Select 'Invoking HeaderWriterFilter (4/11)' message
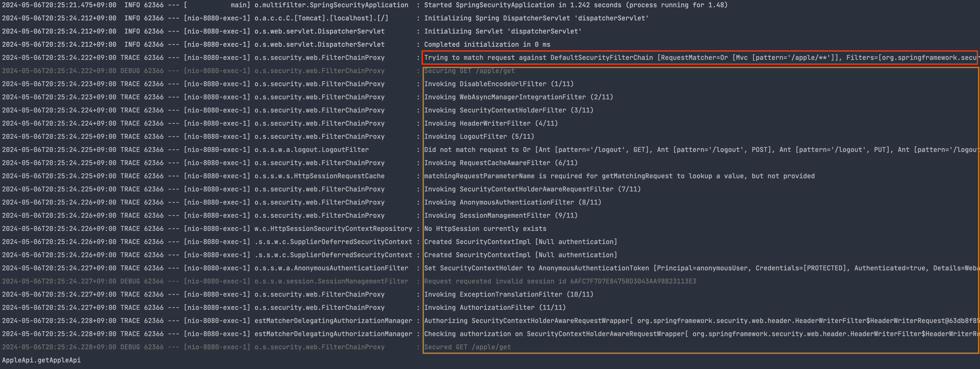The image size is (980, 369). [x=491, y=124]
